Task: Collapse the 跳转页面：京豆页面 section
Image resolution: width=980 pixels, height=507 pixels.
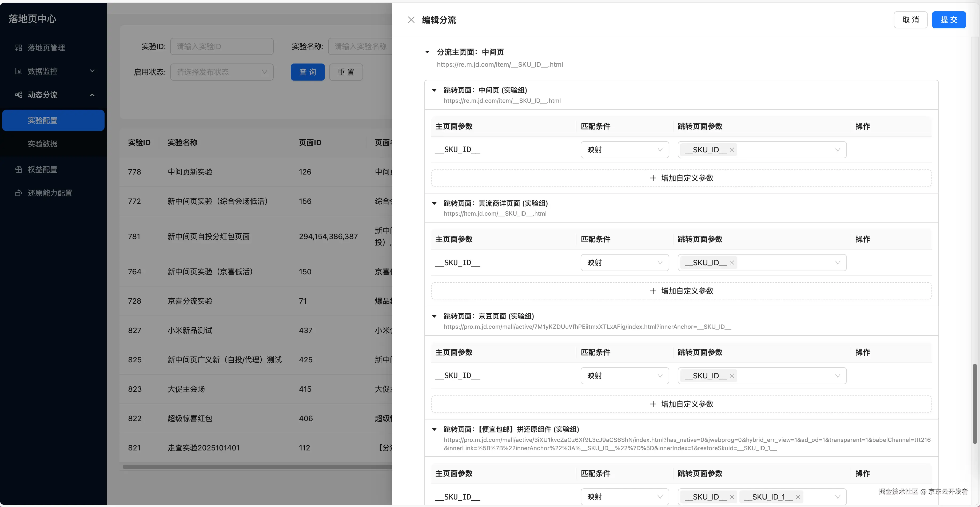Action: tap(434, 316)
